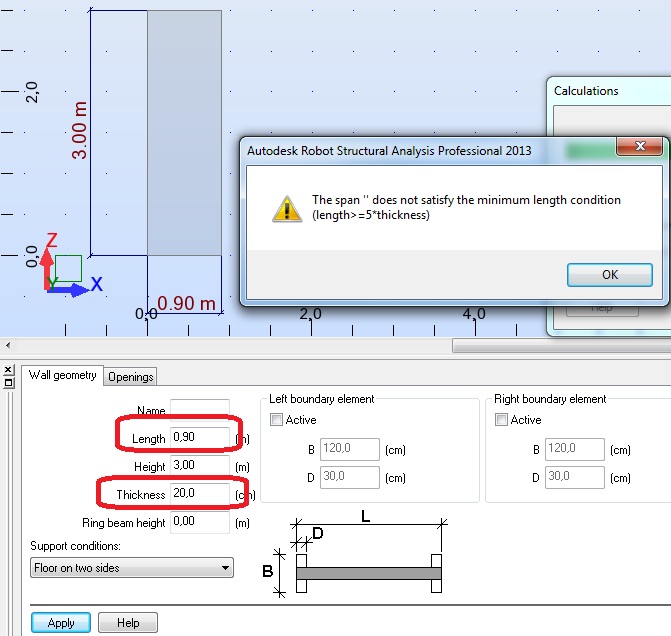The height and width of the screenshot is (636, 671).
Task: Click the 0.90 m dimension label
Action: 187,303
